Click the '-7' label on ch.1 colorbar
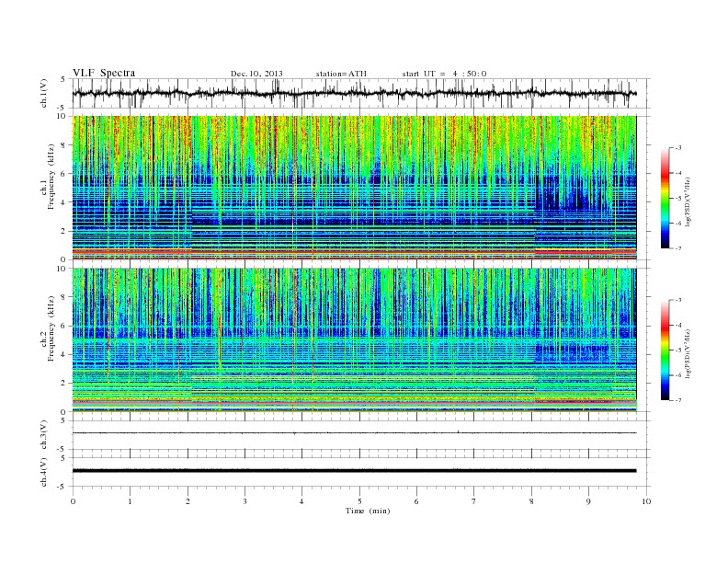 678,248
